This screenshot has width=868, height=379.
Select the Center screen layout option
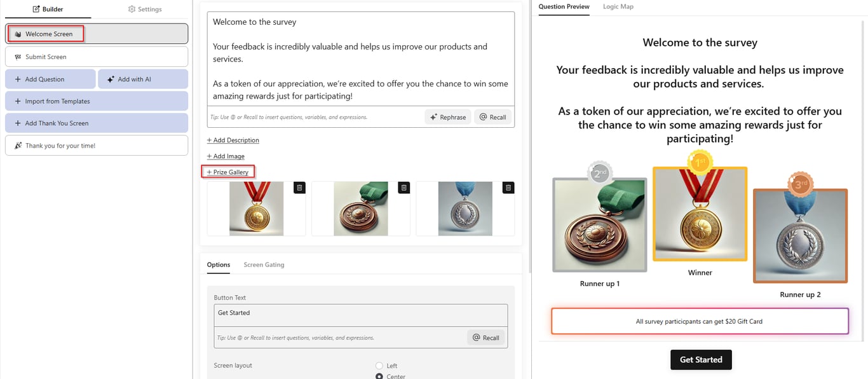coord(379,376)
